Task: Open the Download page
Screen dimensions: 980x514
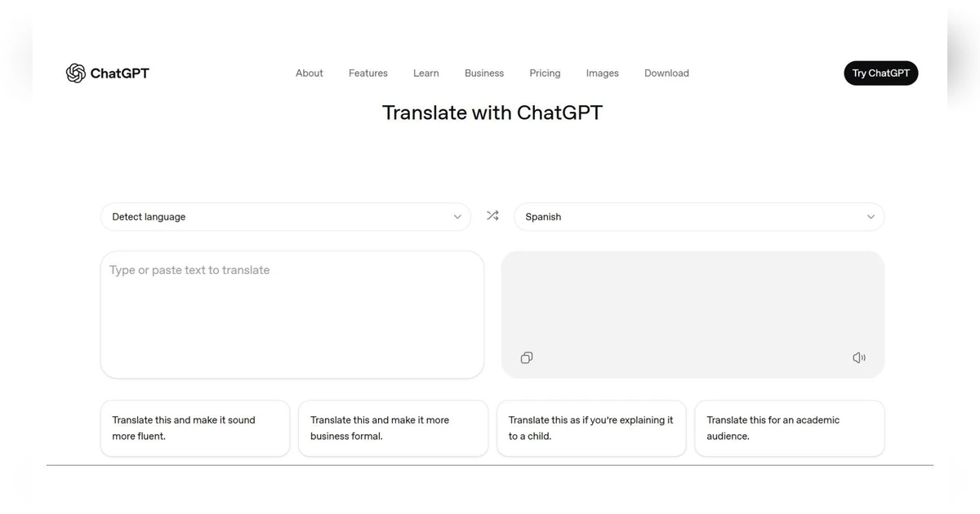Action: 666,73
